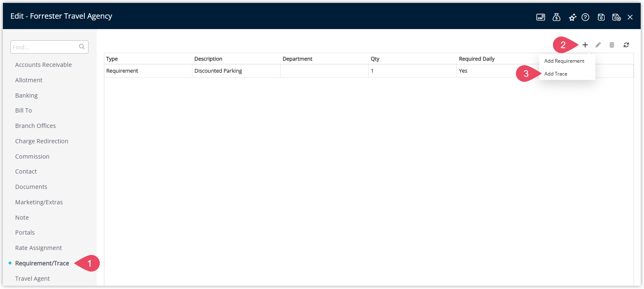Close the Edit window with X

point(630,17)
